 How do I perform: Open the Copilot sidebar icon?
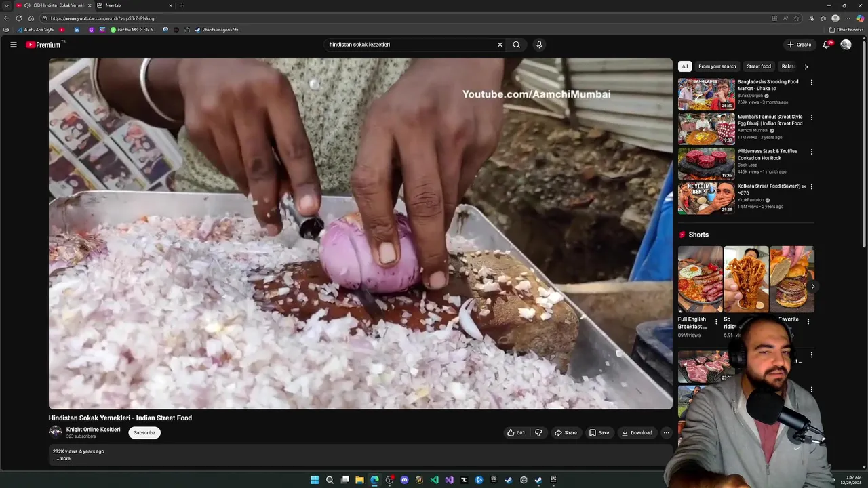[860, 18]
